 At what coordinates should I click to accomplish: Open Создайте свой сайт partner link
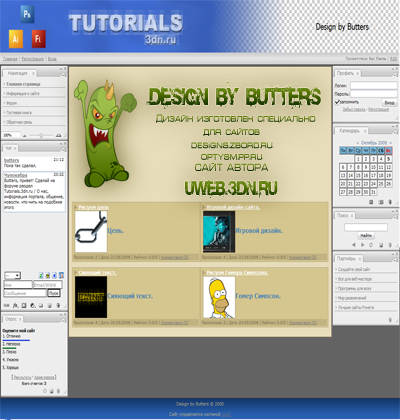click(353, 269)
